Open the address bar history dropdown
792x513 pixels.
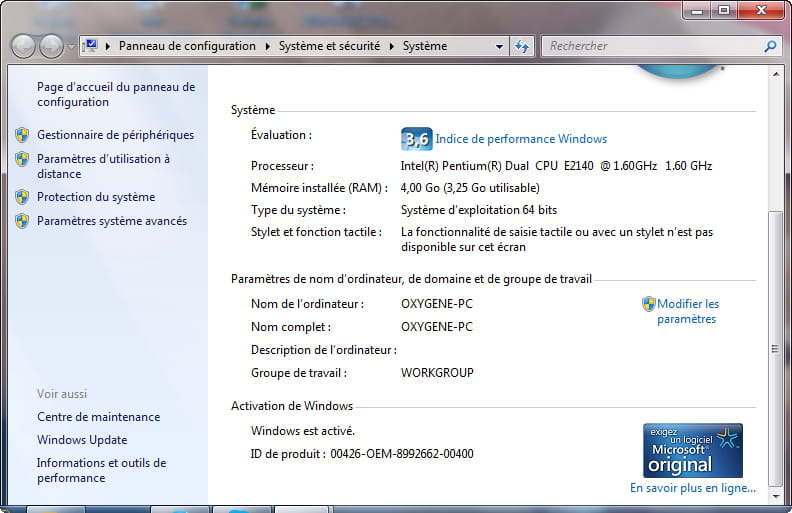[x=499, y=46]
